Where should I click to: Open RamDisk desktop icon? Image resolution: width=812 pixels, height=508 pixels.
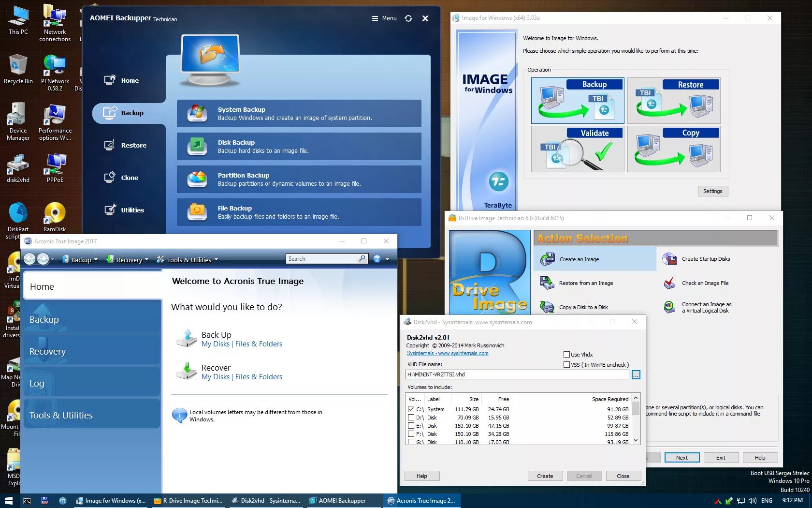point(55,217)
